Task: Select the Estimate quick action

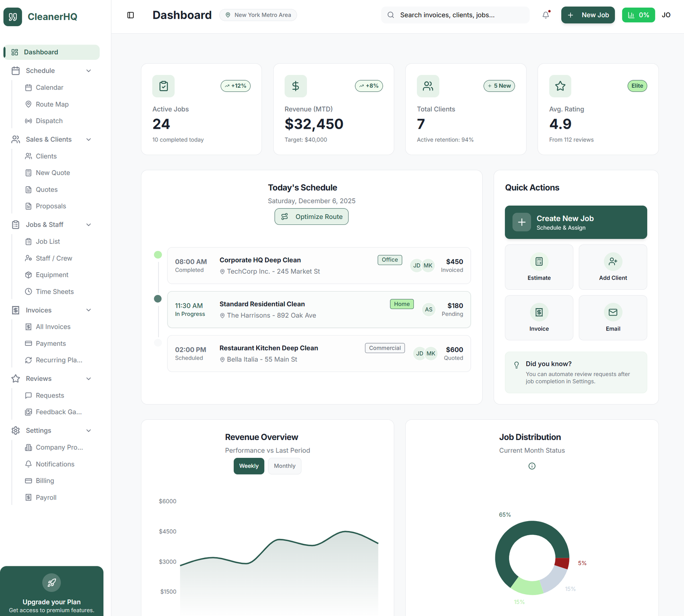Action: [539, 267]
